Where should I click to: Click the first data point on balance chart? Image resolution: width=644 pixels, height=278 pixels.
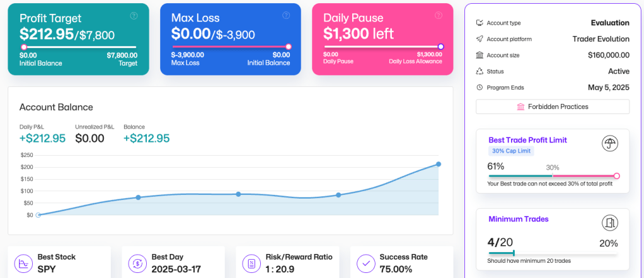click(x=38, y=215)
